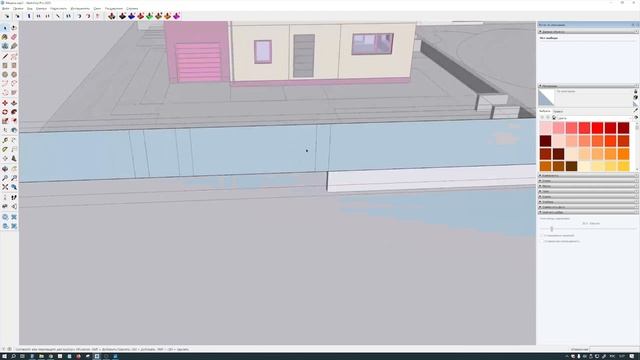Toggle the soften coplanar checkbox
The image size is (640, 360).
tap(542, 241)
